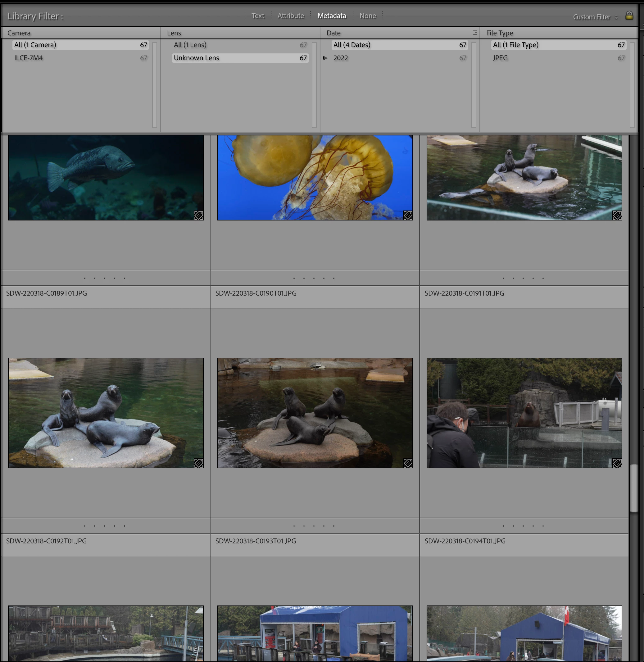The width and height of the screenshot is (644, 662).
Task: Expand the 2022 date tree
Action: point(325,58)
